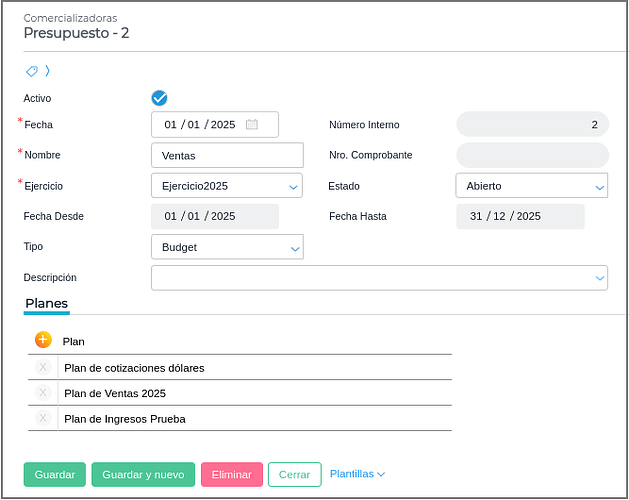Click the Comercializadoras breadcrumb text

(x=70, y=18)
